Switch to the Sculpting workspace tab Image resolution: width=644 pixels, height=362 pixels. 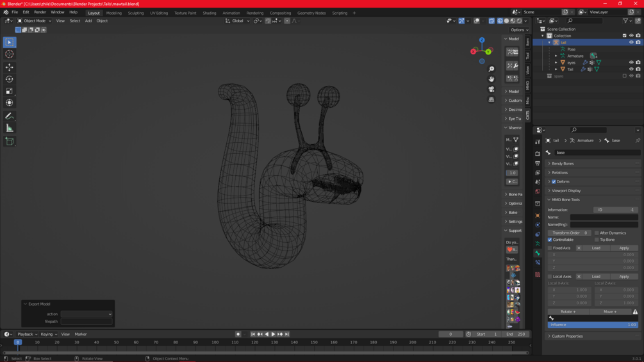point(136,13)
